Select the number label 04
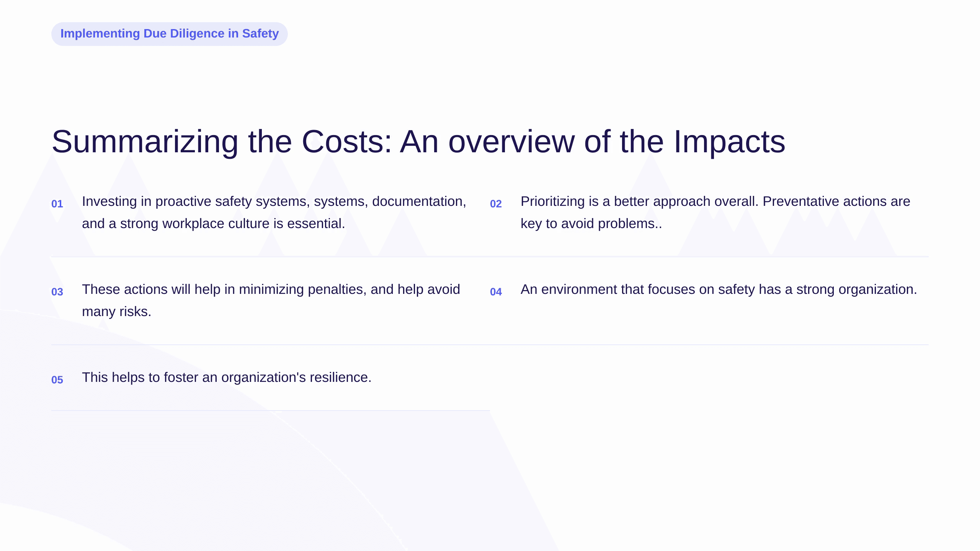 [496, 292]
